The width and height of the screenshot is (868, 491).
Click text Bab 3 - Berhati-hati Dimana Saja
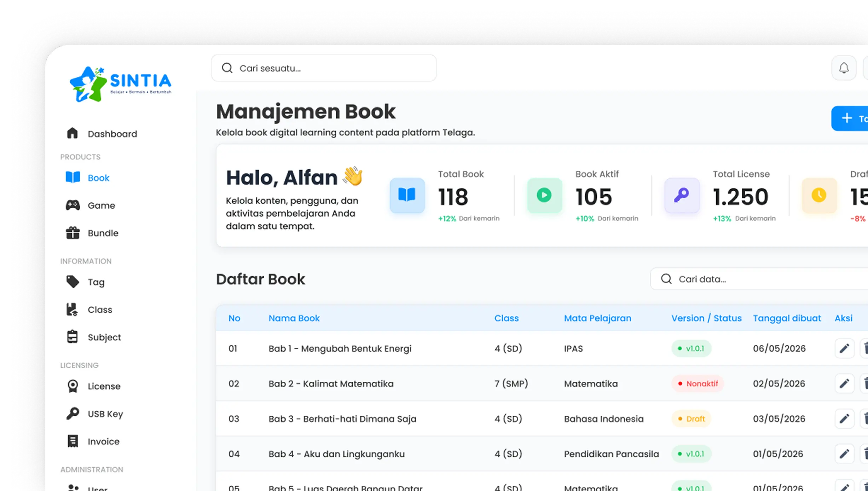pyautogui.click(x=342, y=418)
